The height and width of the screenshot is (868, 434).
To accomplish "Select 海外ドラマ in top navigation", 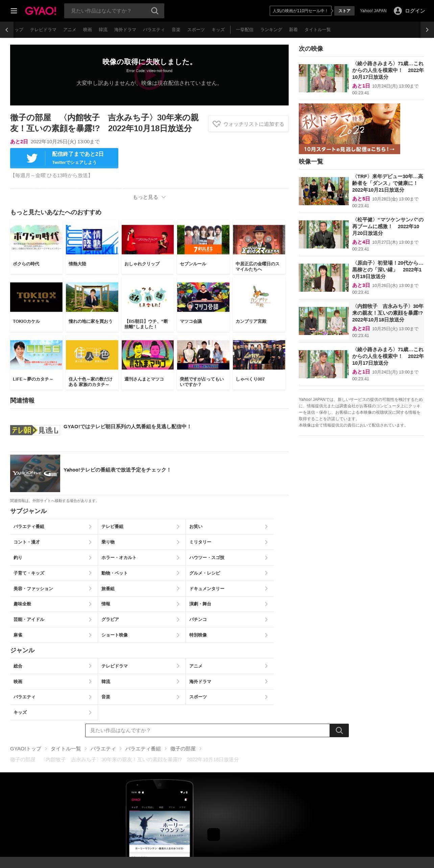I will point(125,30).
